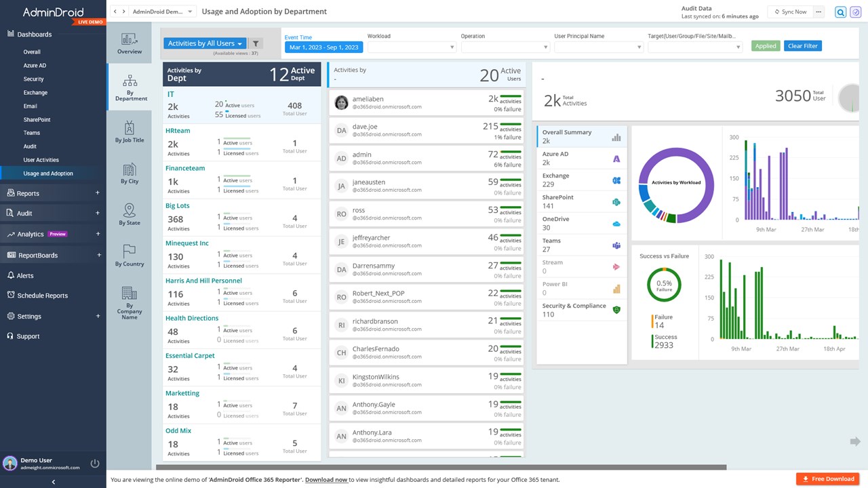Click ameliaben's profile photo
The height and width of the screenshot is (488, 868).
342,102
